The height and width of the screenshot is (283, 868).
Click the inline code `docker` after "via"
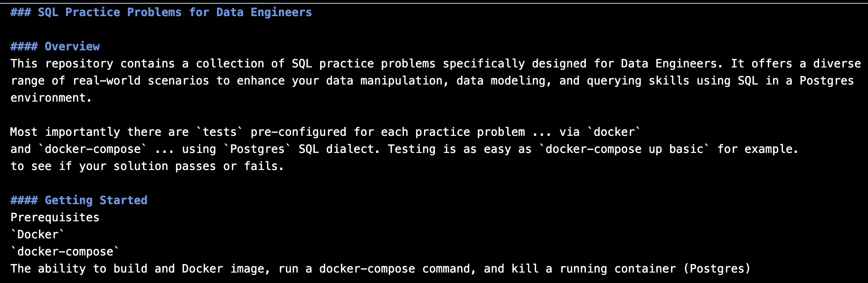(x=614, y=132)
